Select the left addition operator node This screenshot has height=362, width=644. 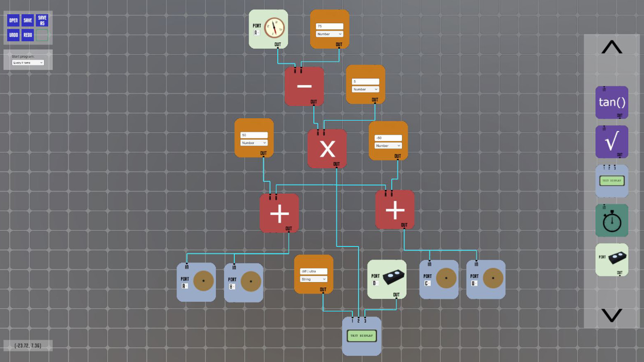(x=279, y=213)
